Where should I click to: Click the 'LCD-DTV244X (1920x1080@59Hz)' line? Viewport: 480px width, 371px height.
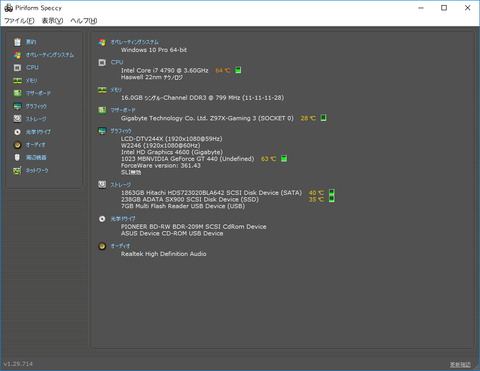(171, 139)
